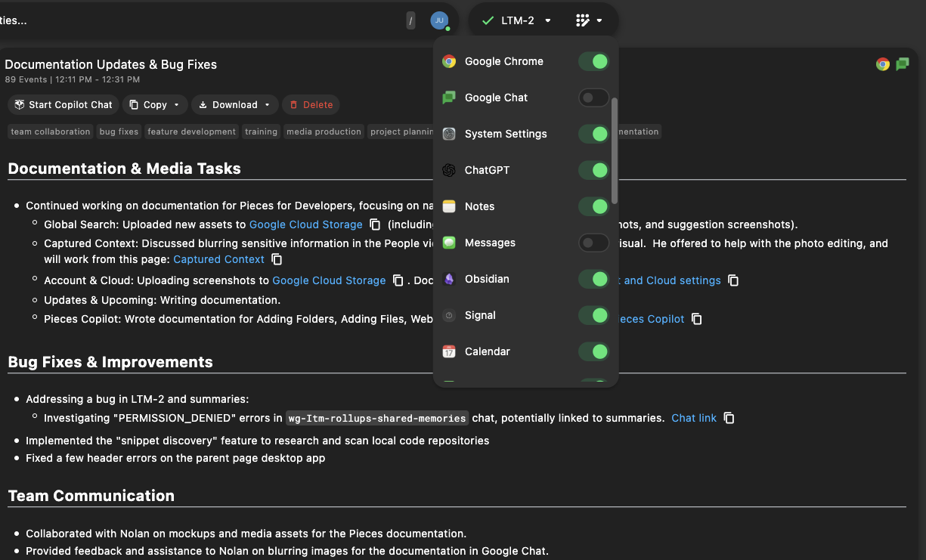The height and width of the screenshot is (560, 926).
Task: Click the Google Chat source icon at top right
Action: click(902, 64)
